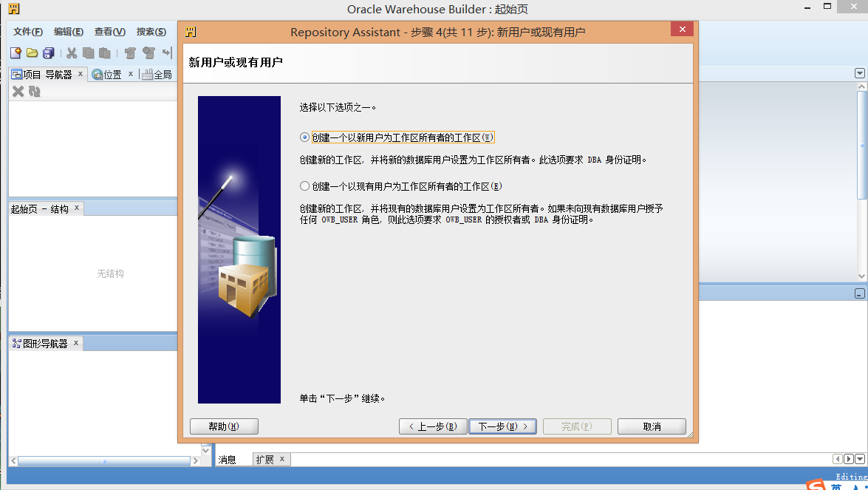868x490 pixels.
Task: Close the 项目 导航器 tab
Action: tap(81, 73)
